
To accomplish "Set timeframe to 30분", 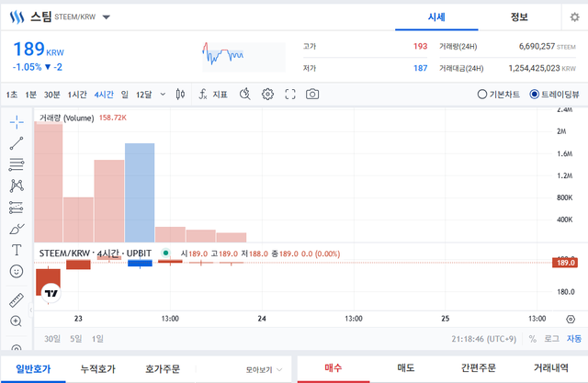I will [52, 95].
